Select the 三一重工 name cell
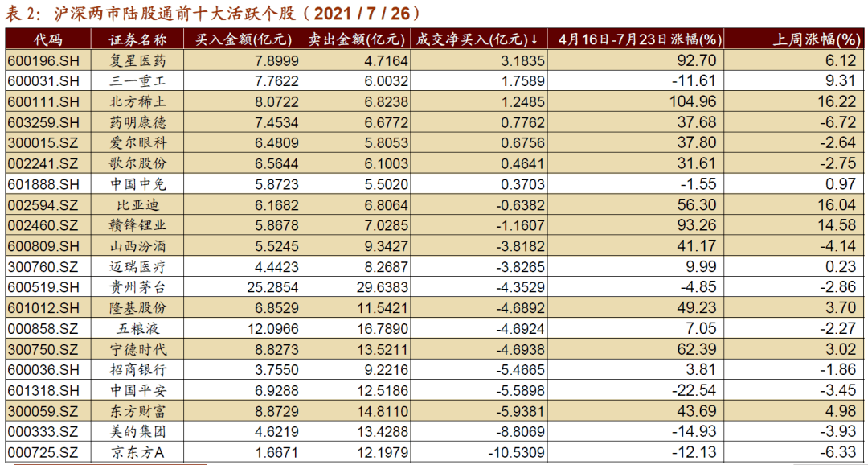868x465 pixels. tap(138, 81)
